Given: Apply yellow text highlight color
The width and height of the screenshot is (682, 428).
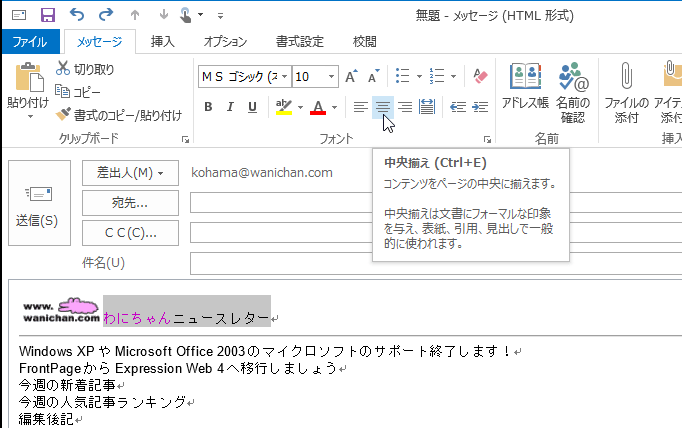Looking at the screenshot, I should click(x=284, y=107).
